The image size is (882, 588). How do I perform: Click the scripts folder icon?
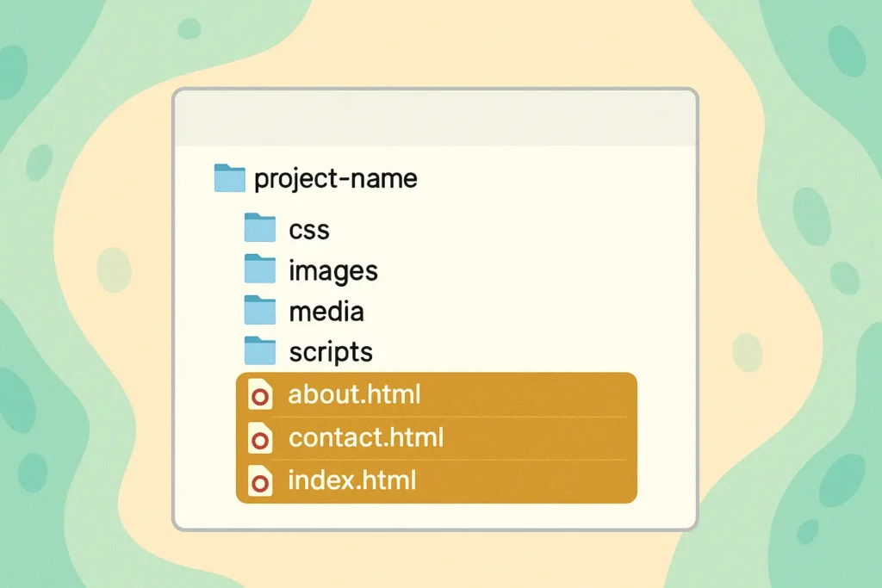260,350
